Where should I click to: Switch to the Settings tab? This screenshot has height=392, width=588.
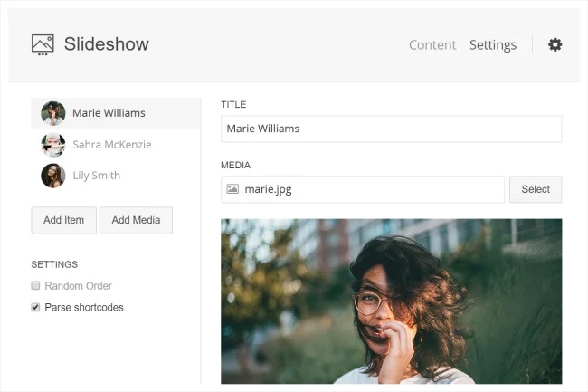pos(493,44)
